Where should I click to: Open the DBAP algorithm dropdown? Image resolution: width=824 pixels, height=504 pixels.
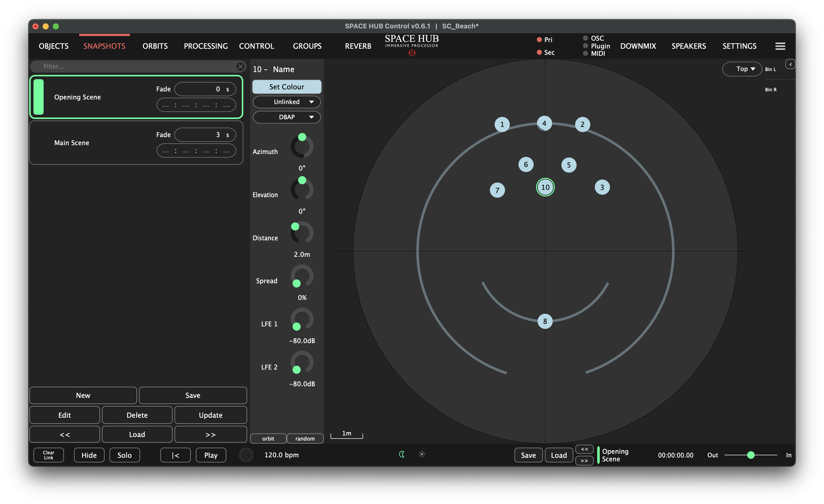coord(287,117)
